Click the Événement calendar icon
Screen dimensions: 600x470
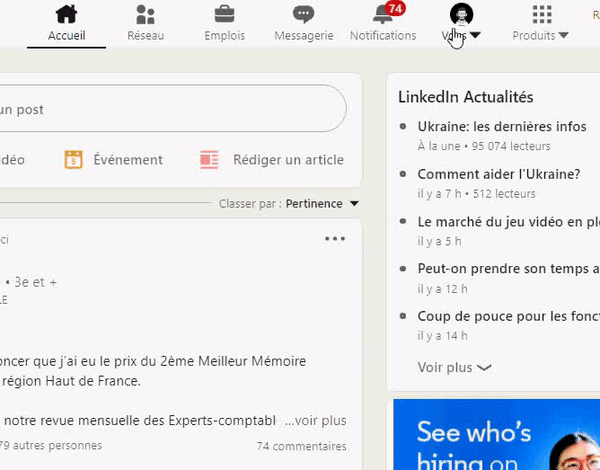click(73, 160)
